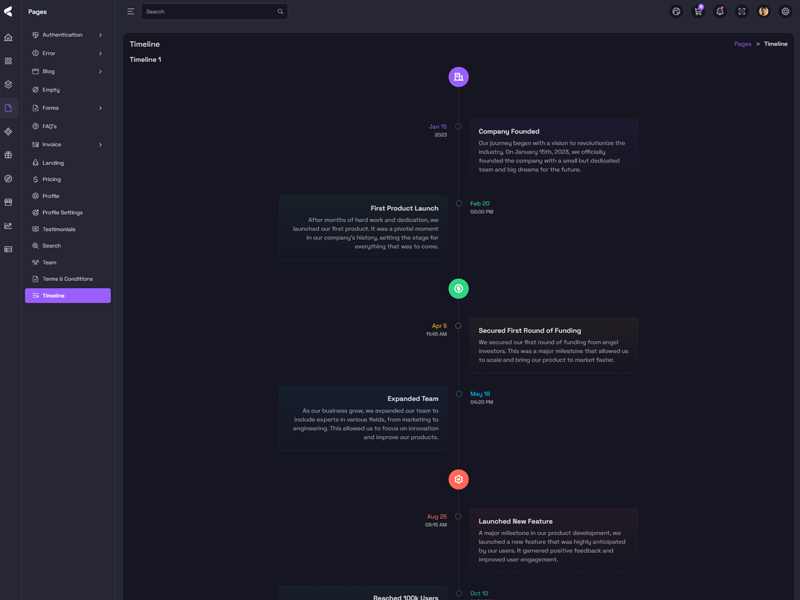
Task: Click the chart icon in left rail
Action: point(8,226)
